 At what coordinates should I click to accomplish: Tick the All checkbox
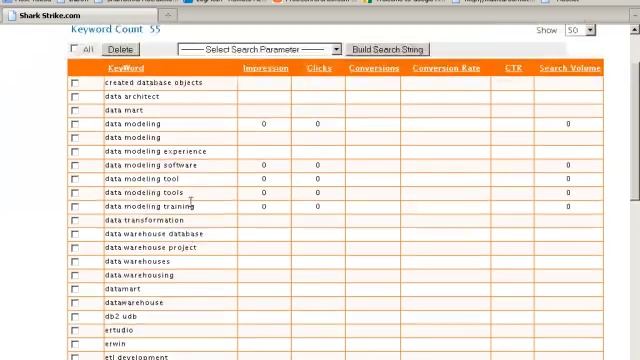tap(74, 49)
